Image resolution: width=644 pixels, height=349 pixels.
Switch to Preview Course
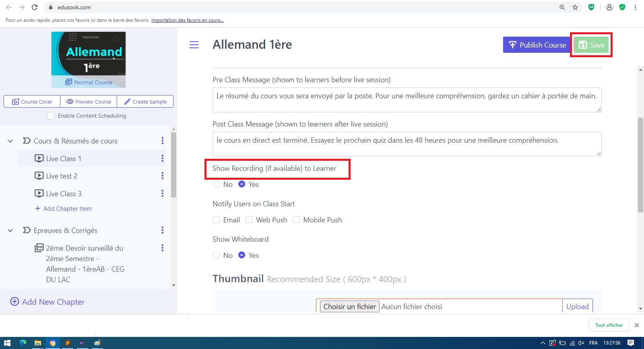click(x=89, y=102)
